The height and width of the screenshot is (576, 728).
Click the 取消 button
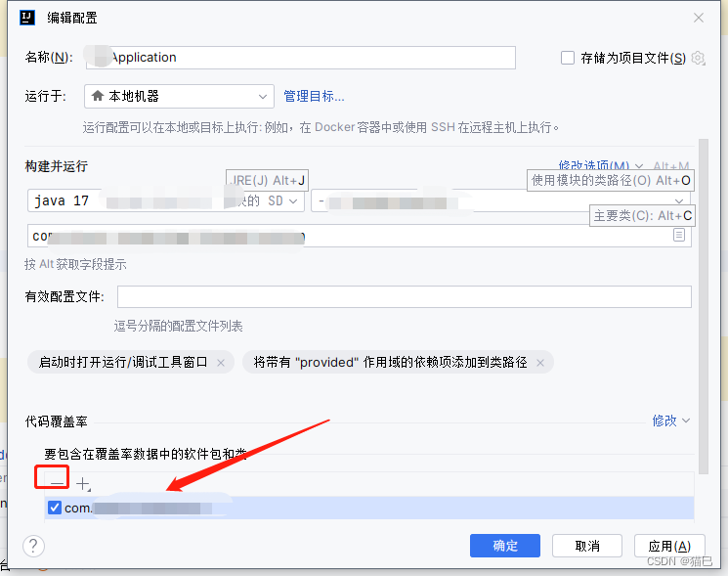[587, 546]
